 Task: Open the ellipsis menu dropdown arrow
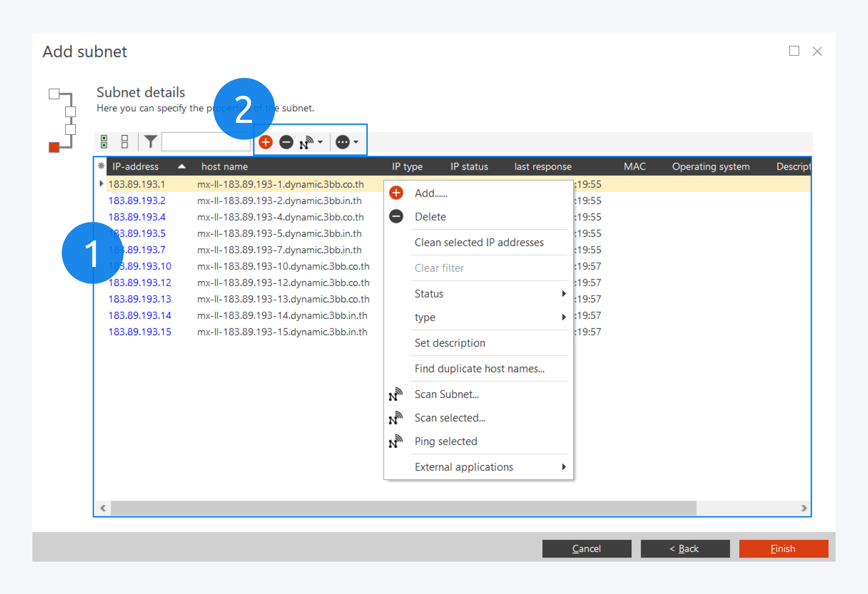(356, 142)
